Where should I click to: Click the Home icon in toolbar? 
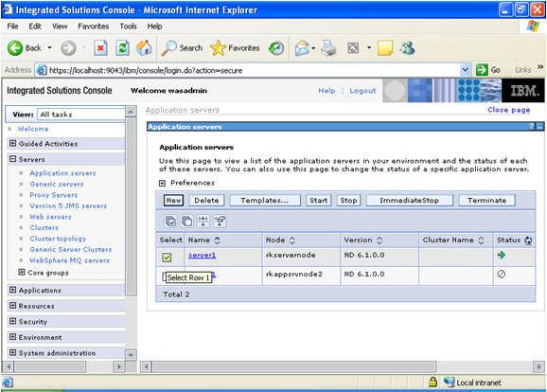pyautogui.click(x=144, y=48)
